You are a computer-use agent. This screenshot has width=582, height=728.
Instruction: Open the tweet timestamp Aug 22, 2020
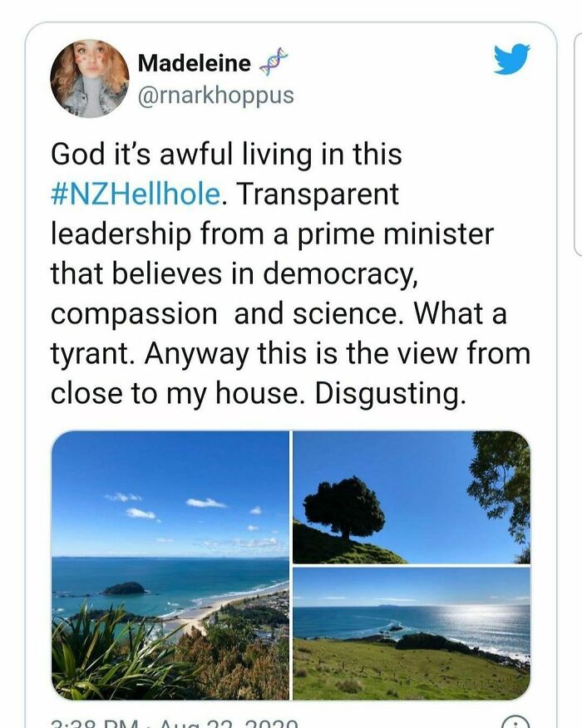pyautogui.click(x=175, y=723)
